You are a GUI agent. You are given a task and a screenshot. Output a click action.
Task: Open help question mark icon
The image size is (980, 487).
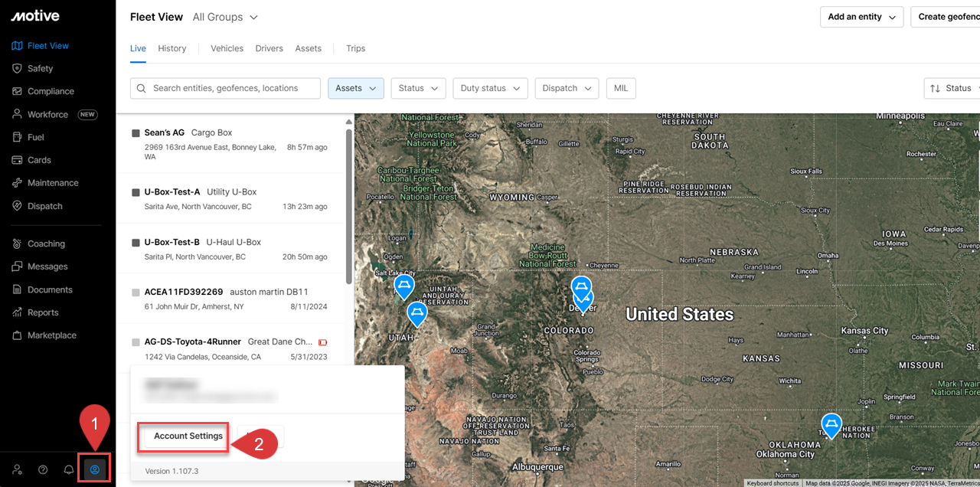[x=43, y=469]
